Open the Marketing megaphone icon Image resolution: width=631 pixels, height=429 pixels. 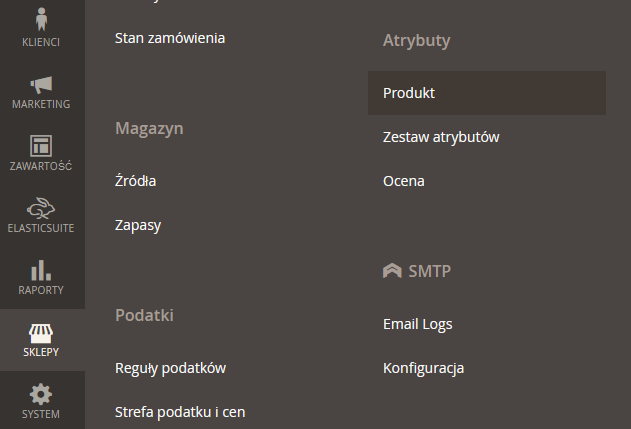41,85
